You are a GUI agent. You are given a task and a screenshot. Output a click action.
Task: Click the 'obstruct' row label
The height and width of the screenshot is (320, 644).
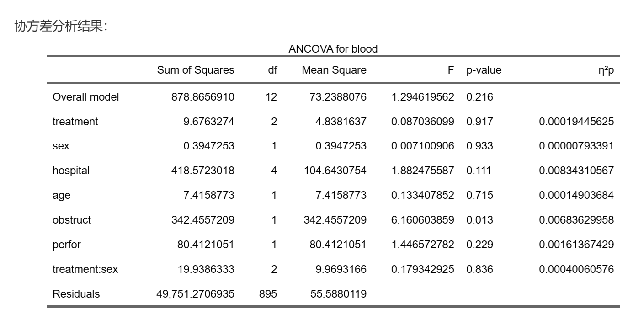pyautogui.click(x=71, y=220)
